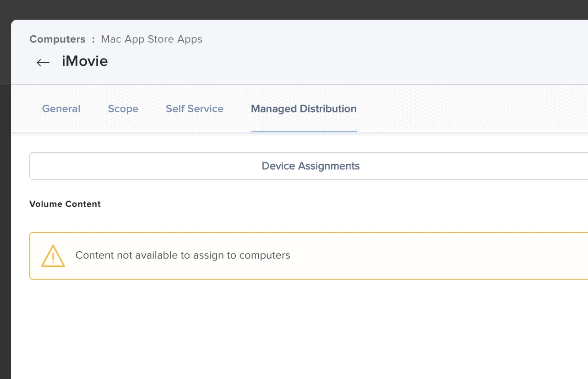Click the back arrow beside iMovie
Screen dimensions: 588x379
click(43, 62)
